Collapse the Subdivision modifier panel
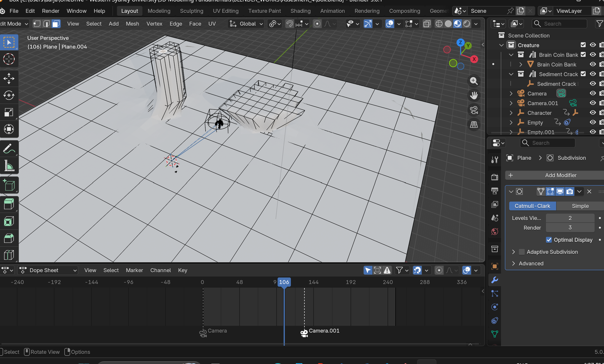Image resolution: width=604 pixels, height=364 pixels. coord(511,192)
